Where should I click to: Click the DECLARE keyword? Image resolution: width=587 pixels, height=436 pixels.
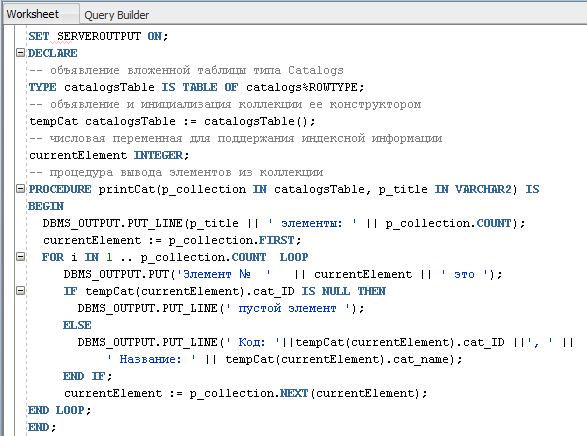pyautogui.click(x=53, y=53)
